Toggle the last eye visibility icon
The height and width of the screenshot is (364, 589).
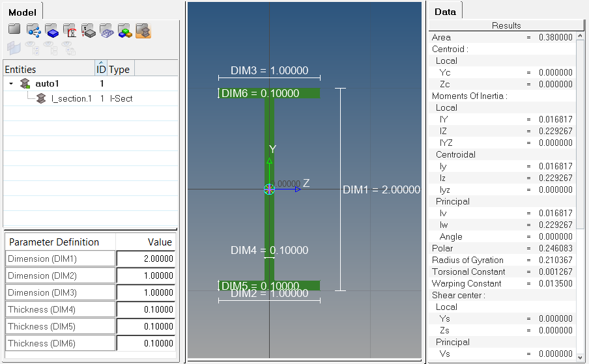[x=68, y=48]
